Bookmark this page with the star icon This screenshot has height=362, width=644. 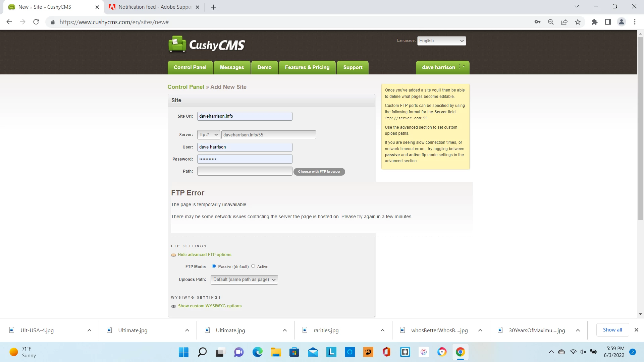[578, 22]
